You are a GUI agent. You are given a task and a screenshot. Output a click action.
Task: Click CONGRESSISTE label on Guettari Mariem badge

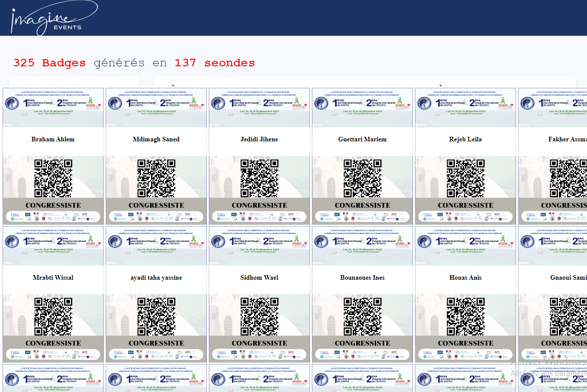click(362, 205)
